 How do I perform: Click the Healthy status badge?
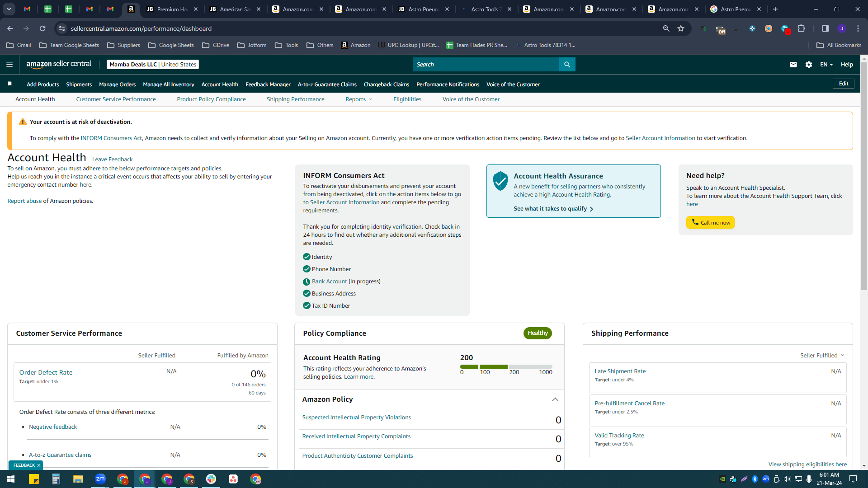point(538,333)
